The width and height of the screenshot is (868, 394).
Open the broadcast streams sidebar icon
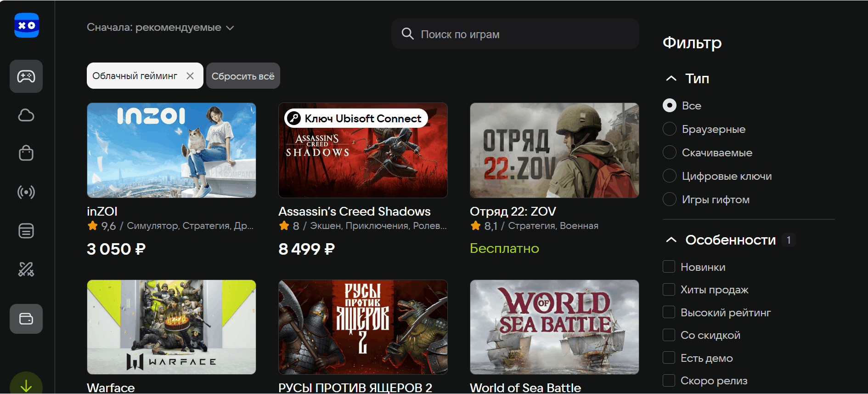26,192
